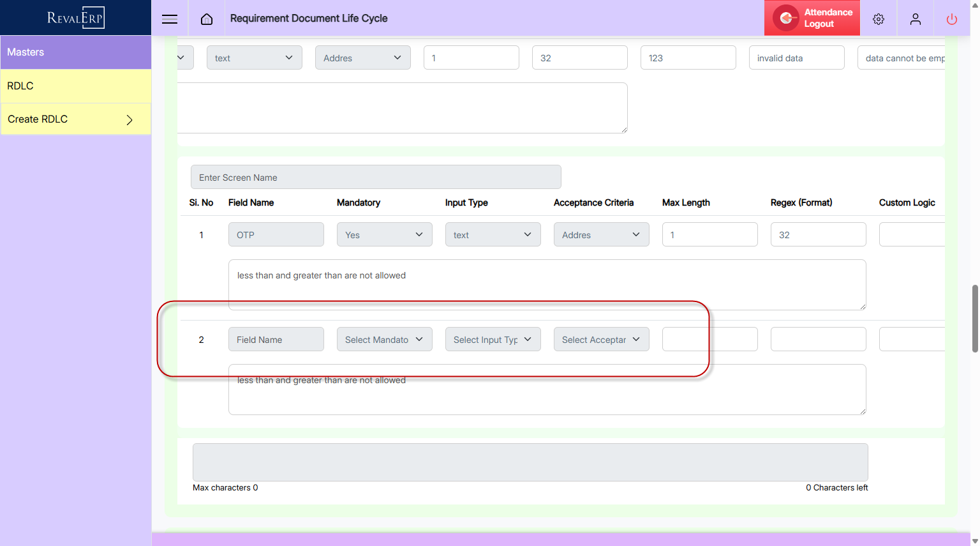The image size is (980, 546).
Task: Expand Create RDLC chevron arrow
Action: tap(130, 120)
